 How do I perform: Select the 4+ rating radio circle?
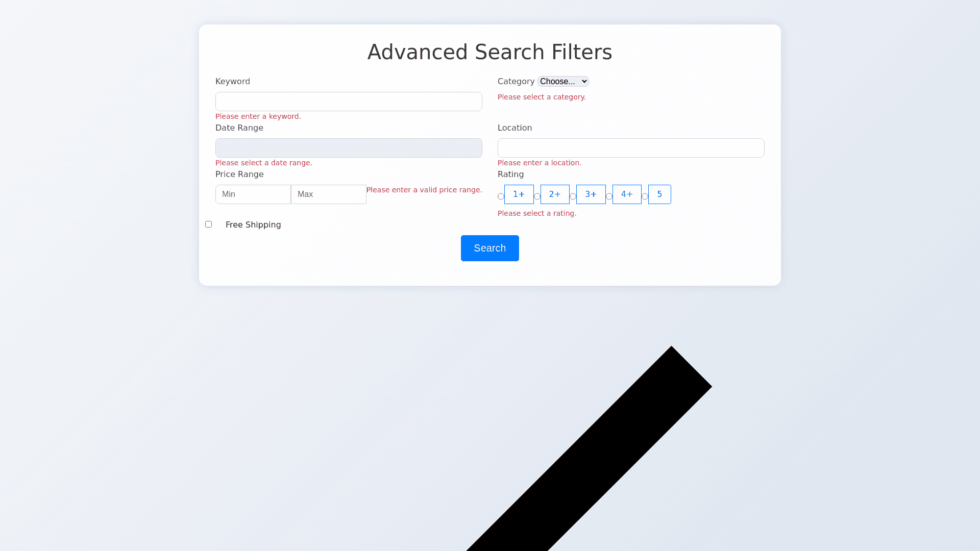pyautogui.click(x=609, y=196)
